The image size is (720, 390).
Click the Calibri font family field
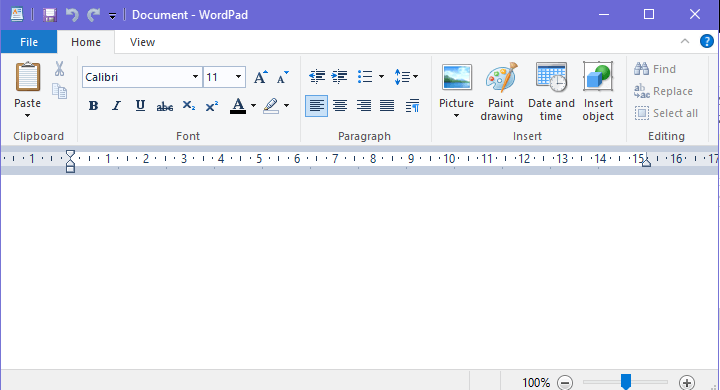[x=136, y=77]
